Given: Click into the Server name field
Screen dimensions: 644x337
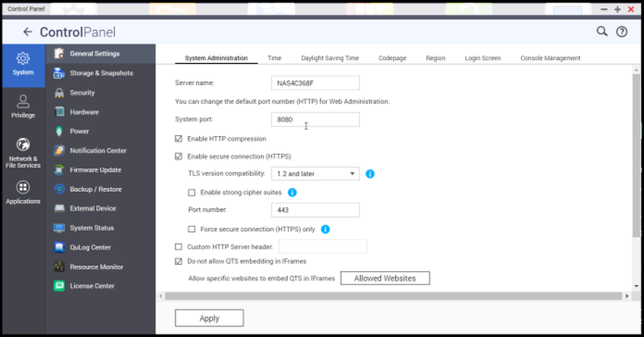Looking at the screenshot, I should click(x=316, y=83).
